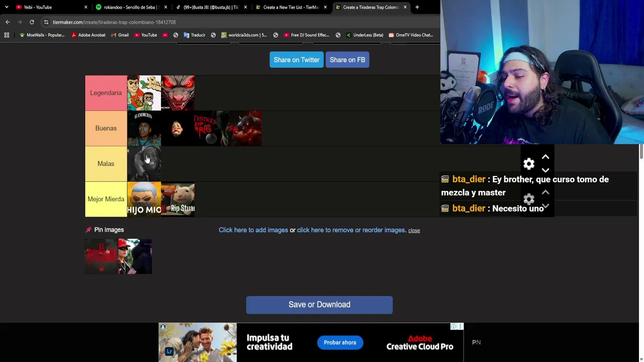Viewport: 644px width, 362px height.
Task: Select the El Exorcista image in Buenas
Action: [x=144, y=128]
